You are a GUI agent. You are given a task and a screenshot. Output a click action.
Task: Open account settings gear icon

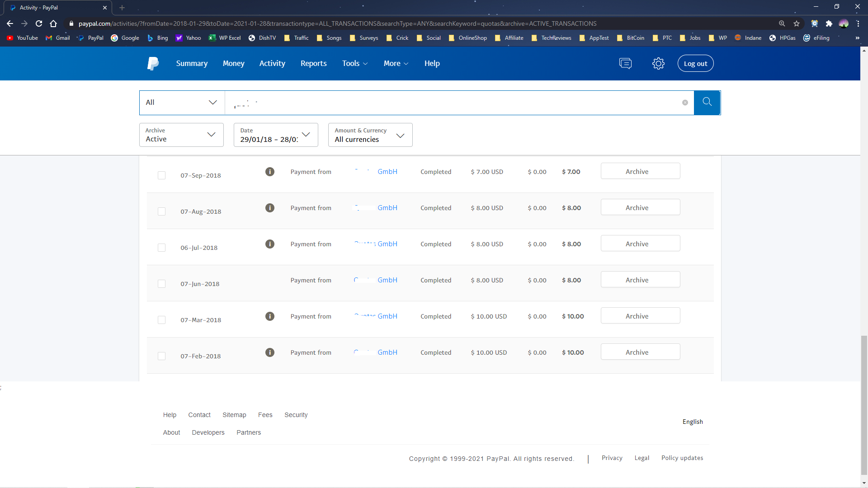(x=658, y=63)
